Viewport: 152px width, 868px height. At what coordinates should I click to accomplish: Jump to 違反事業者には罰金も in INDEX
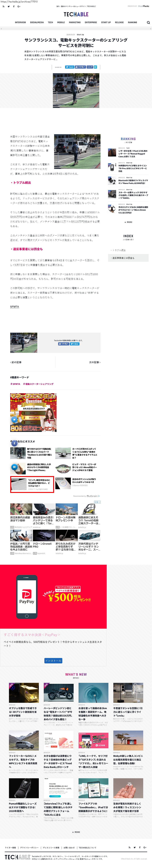128,258
